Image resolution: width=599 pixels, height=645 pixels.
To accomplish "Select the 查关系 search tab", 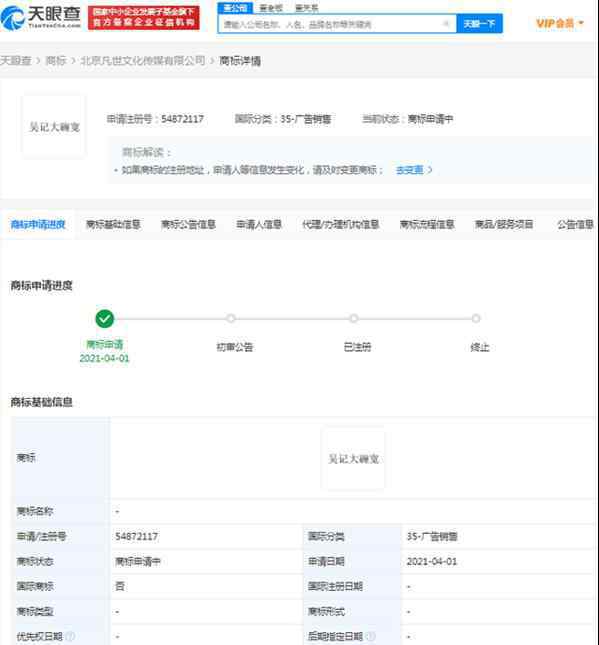I will click(x=307, y=8).
